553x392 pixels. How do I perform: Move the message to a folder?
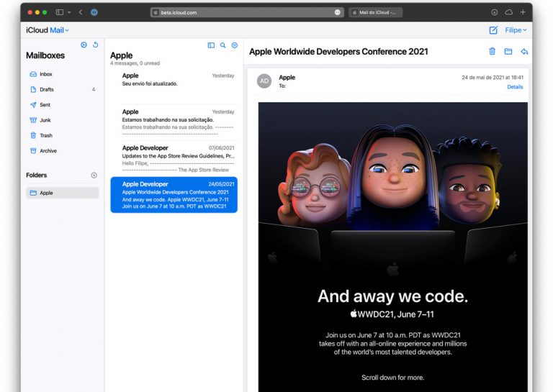point(508,51)
